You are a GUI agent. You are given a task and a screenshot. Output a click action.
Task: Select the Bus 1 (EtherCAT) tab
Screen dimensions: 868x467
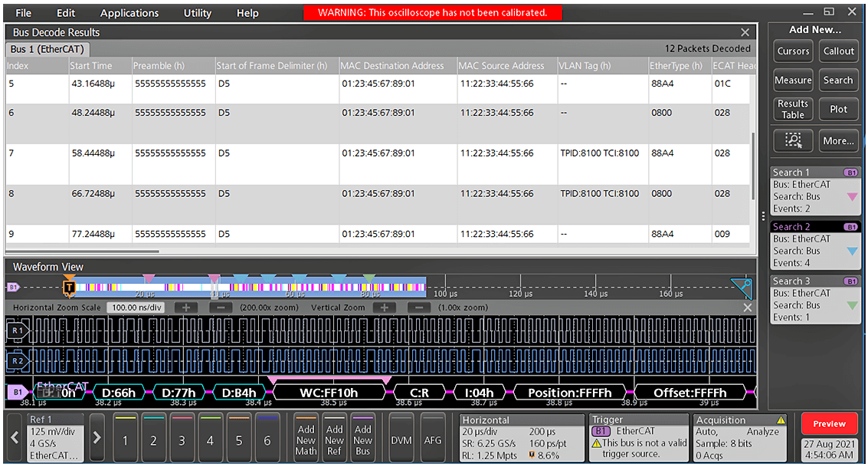pos(47,49)
